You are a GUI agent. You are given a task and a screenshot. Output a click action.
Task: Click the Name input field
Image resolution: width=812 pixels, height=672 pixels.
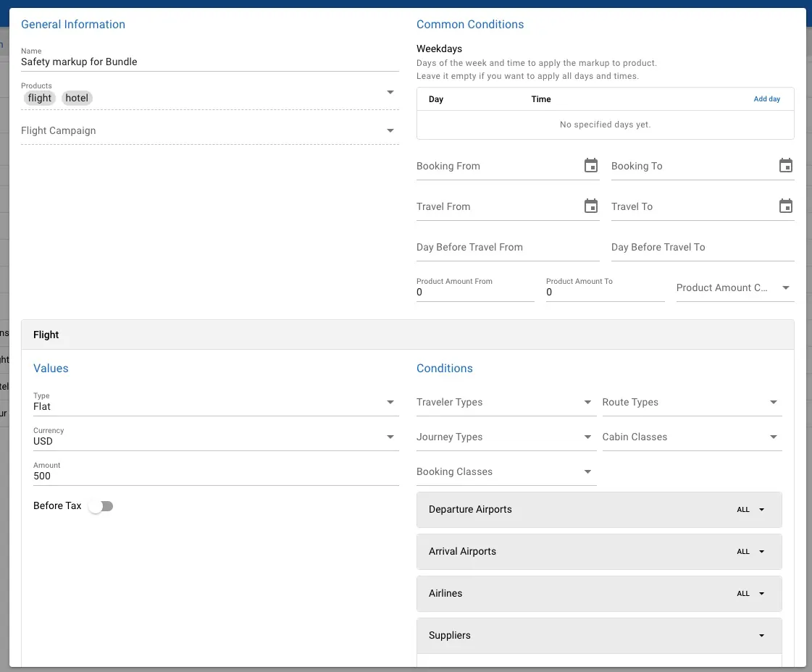pyautogui.click(x=210, y=59)
